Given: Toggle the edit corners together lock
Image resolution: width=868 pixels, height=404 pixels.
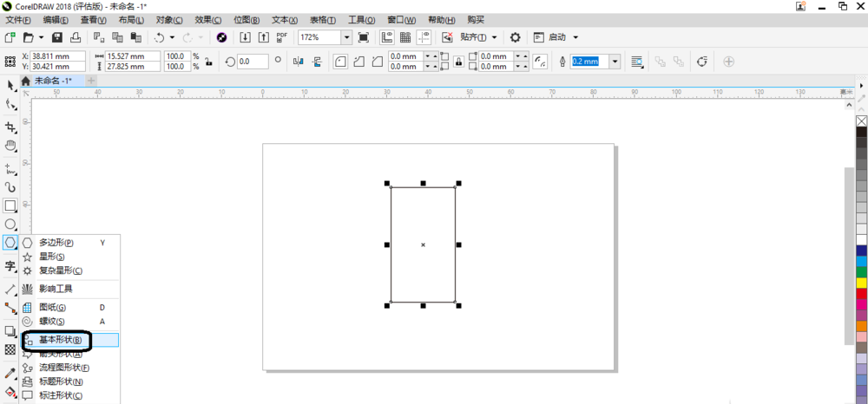Looking at the screenshot, I should pos(458,62).
